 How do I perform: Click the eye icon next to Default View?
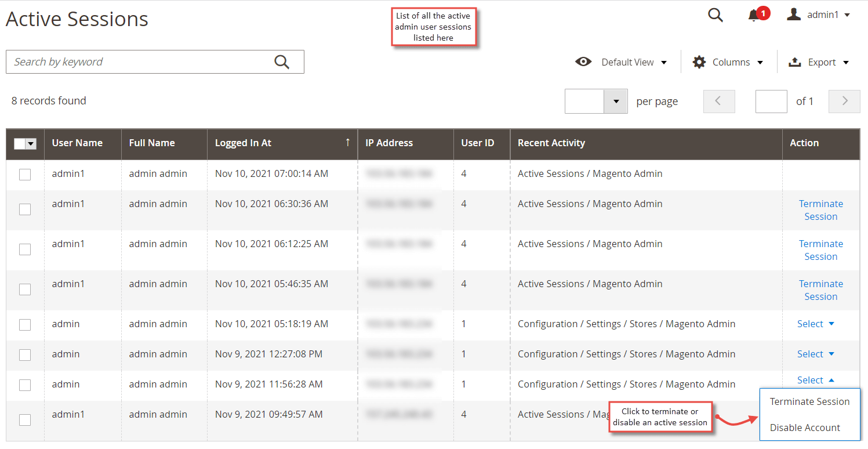pyautogui.click(x=583, y=61)
